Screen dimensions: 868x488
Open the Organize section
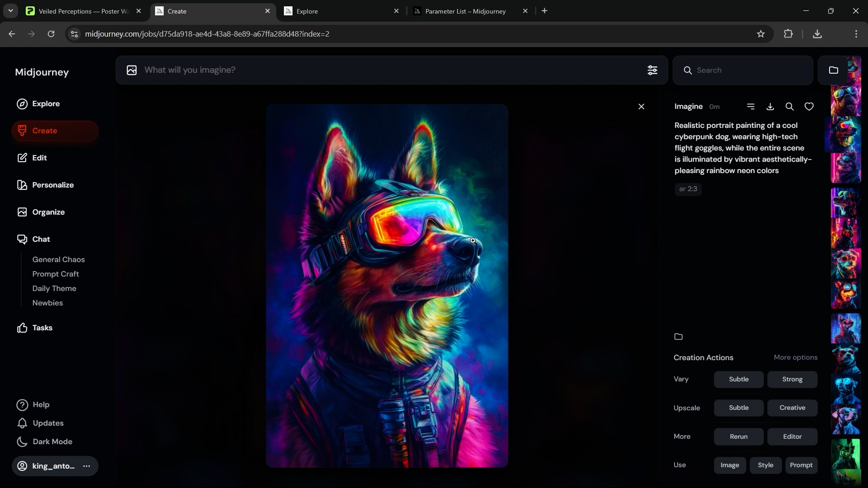[48, 212]
